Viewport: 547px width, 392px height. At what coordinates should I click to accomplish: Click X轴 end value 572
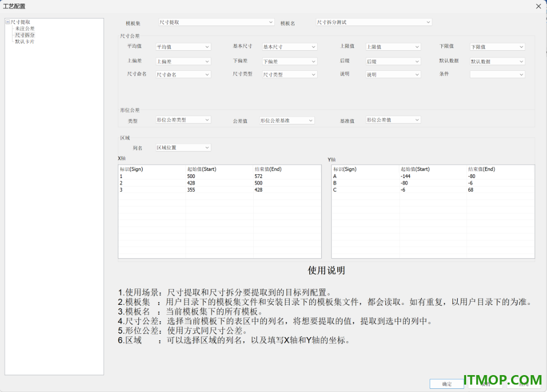pyautogui.click(x=258, y=176)
